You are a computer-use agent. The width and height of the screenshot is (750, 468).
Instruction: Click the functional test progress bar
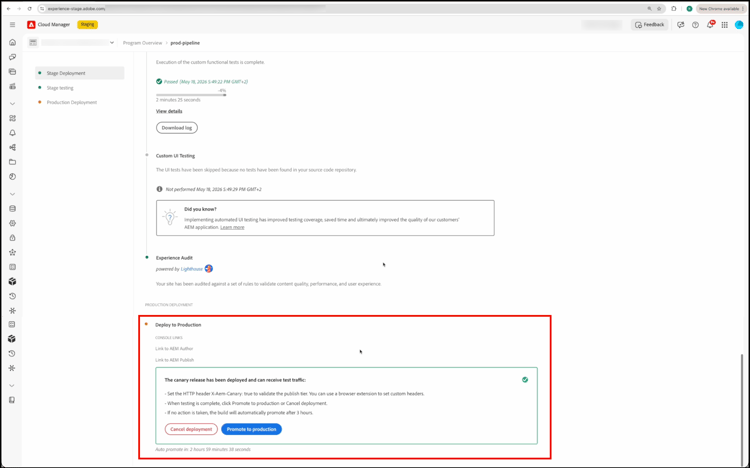[191, 95]
